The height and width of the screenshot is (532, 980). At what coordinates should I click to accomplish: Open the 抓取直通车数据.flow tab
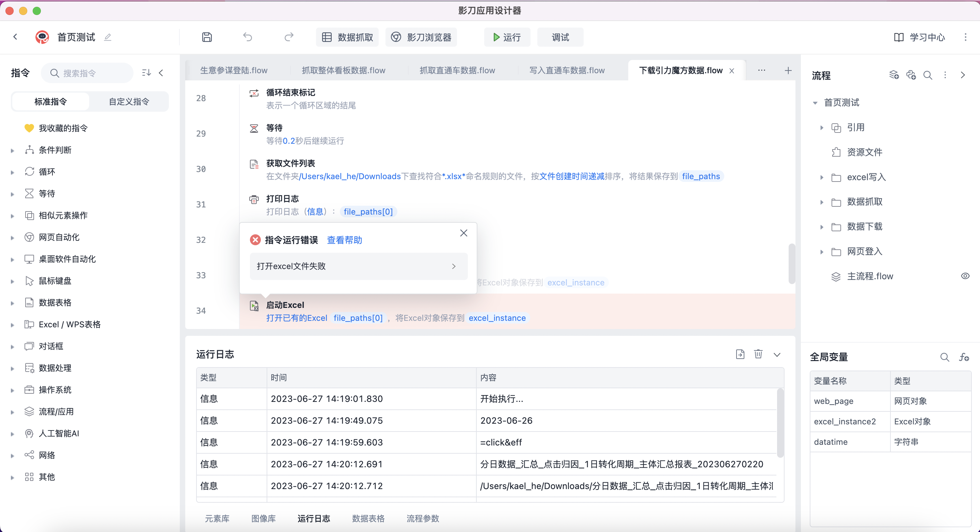pyautogui.click(x=457, y=71)
